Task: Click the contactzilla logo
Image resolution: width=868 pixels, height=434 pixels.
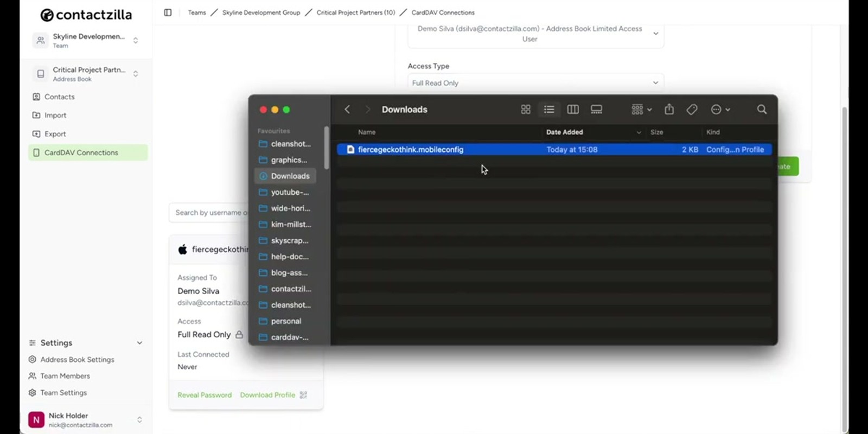Action: 86,15
